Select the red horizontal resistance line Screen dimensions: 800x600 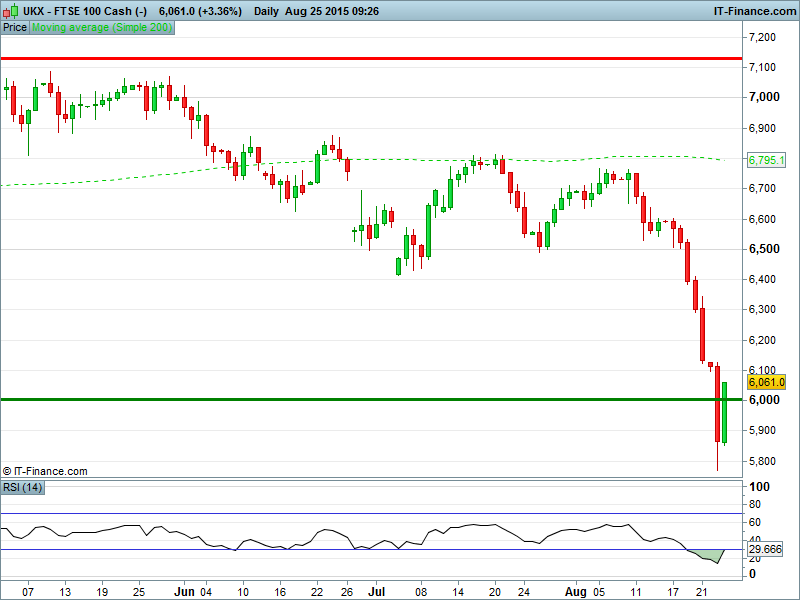(400, 59)
